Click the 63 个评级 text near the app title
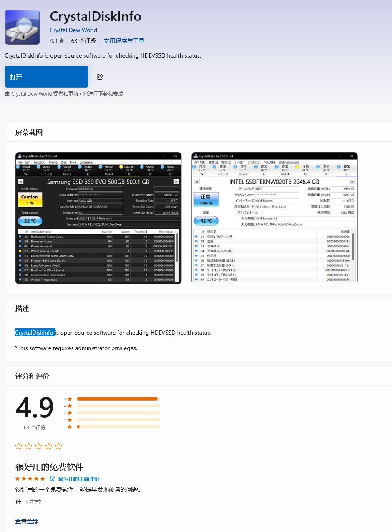The width and height of the screenshot is (392, 532). 84,41
